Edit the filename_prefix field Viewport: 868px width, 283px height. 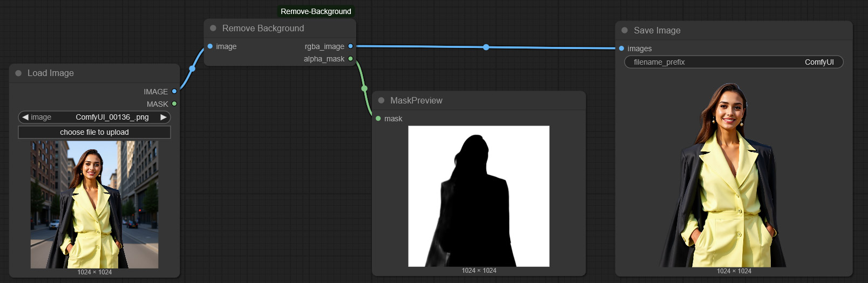[733, 62]
